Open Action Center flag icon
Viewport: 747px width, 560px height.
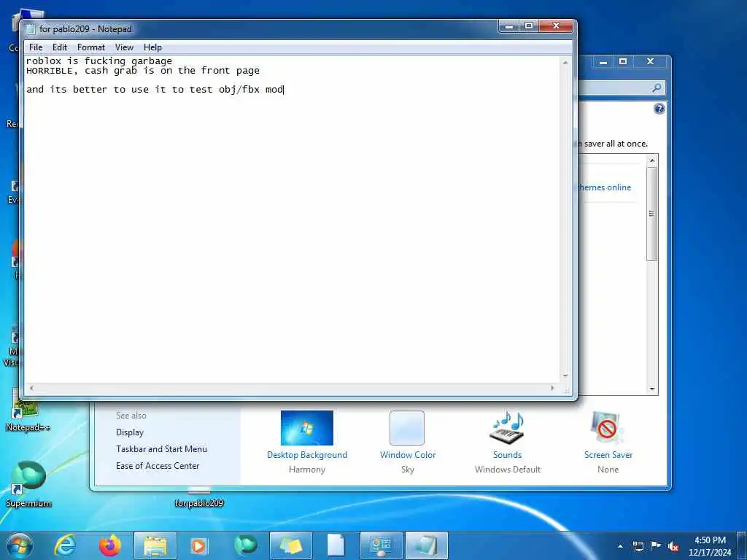point(656,546)
